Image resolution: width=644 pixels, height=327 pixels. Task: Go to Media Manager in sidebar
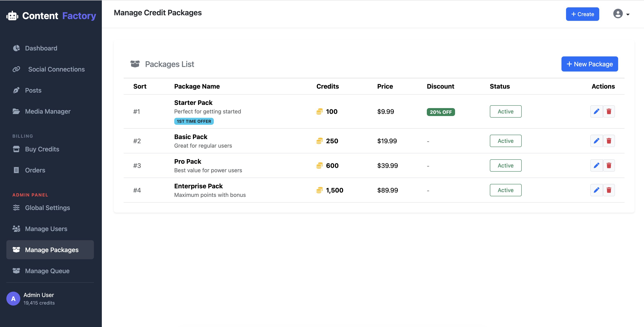[48, 111]
